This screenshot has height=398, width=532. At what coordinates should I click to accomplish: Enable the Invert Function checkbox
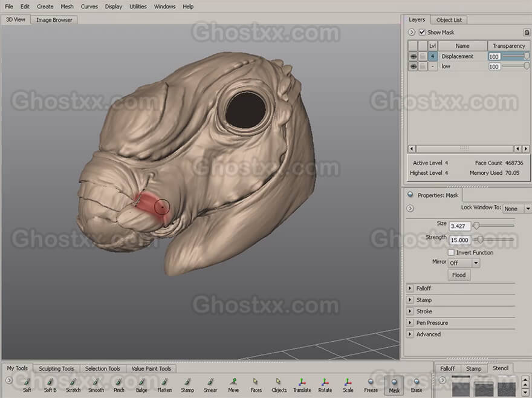[x=451, y=252]
